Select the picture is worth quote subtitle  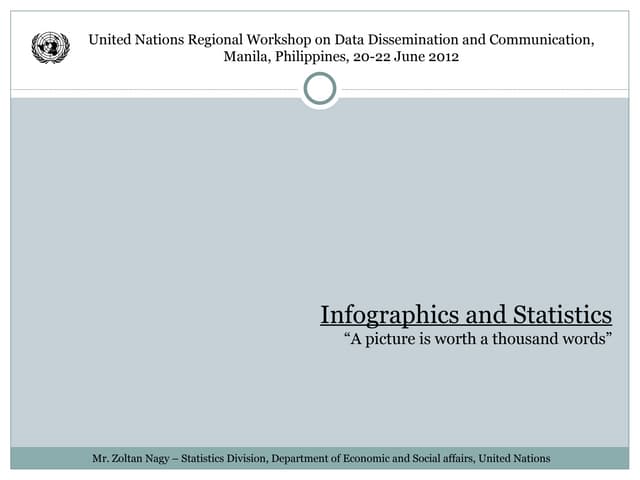click(477, 339)
